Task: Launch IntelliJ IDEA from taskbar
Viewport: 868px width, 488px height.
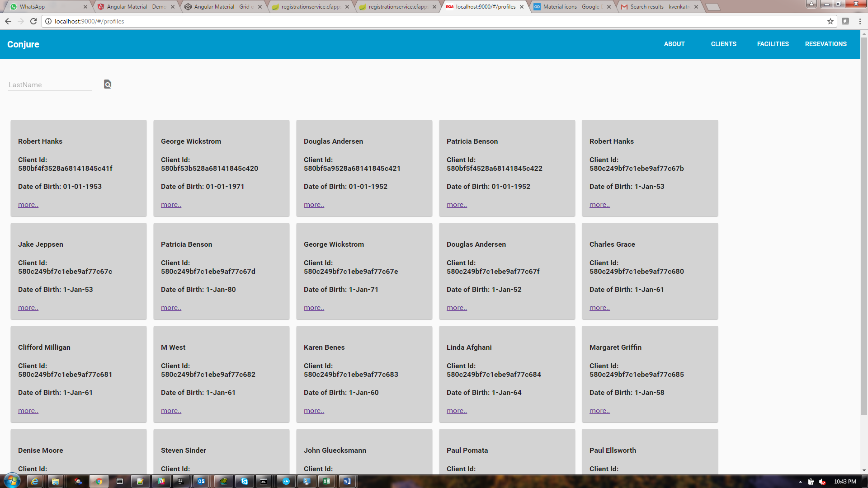Action: pyautogui.click(x=180, y=481)
